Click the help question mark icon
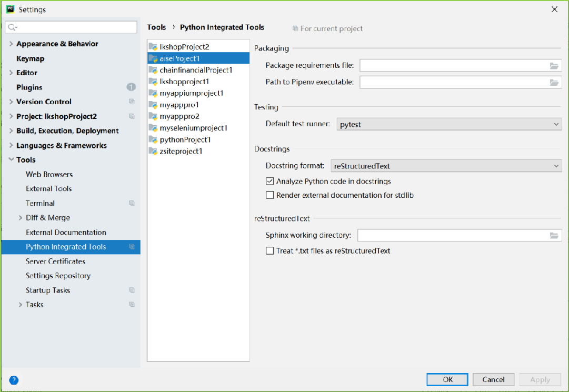Image resolution: width=569 pixels, height=392 pixels. pos(14,380)
